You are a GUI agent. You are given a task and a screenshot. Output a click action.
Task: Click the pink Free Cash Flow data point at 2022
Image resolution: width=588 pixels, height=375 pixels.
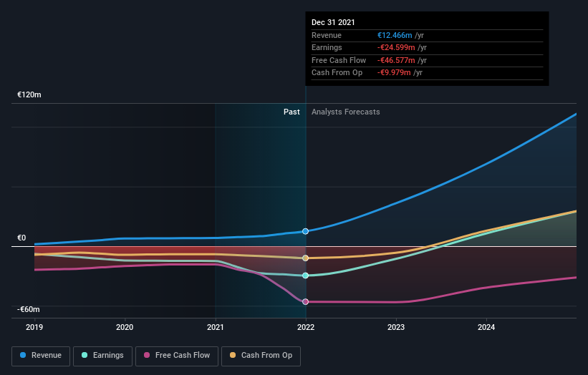pos(306,301)
